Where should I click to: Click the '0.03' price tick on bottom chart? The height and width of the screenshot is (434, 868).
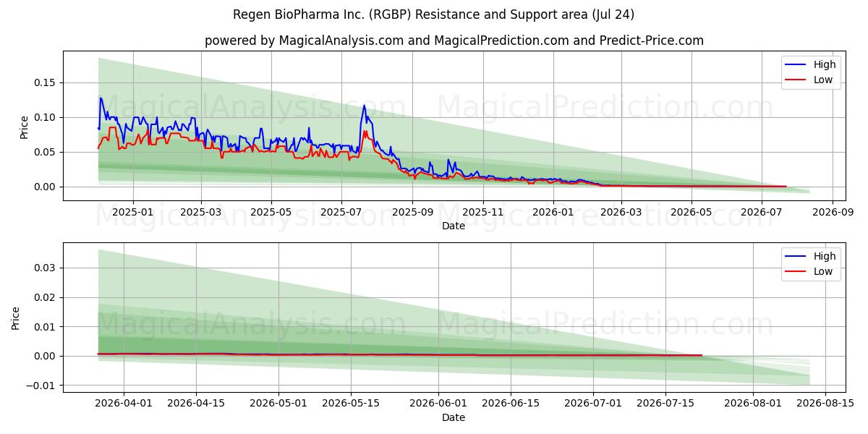pyautogui.click(x=46, y=268)
